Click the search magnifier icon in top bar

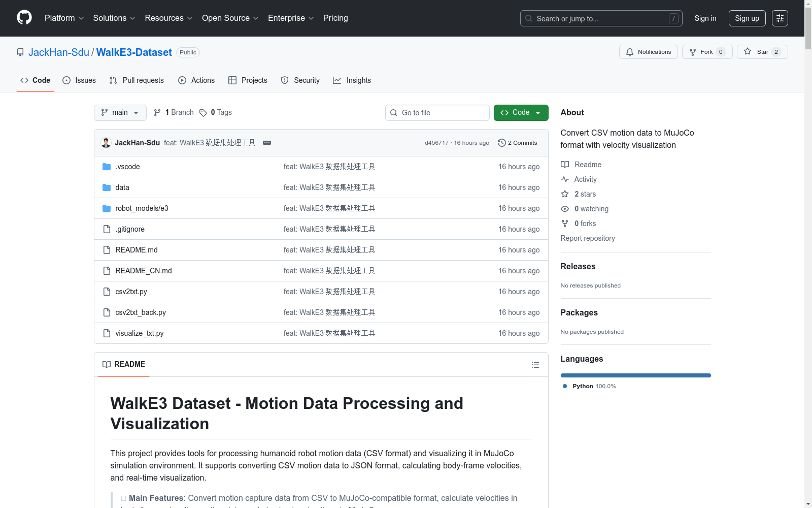tap(529, 18)
